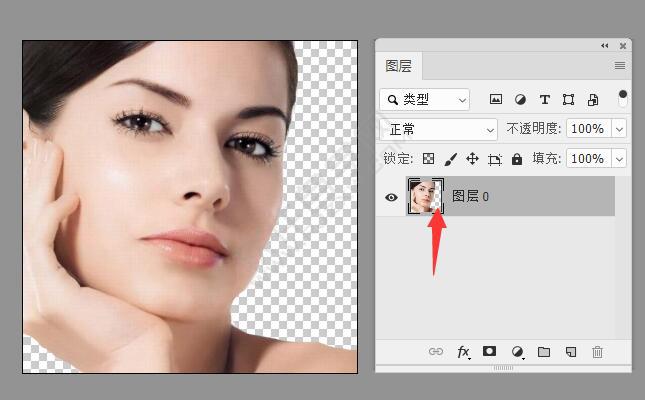Create a new group folder
Screen dimensions: 645x400
click(x=544, y=352)
